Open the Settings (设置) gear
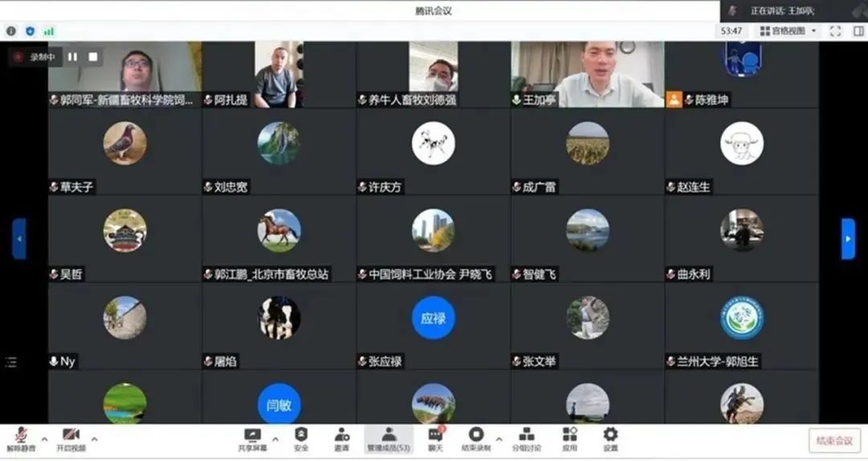Screen dimensions: 868x461 tap(611, 438)
